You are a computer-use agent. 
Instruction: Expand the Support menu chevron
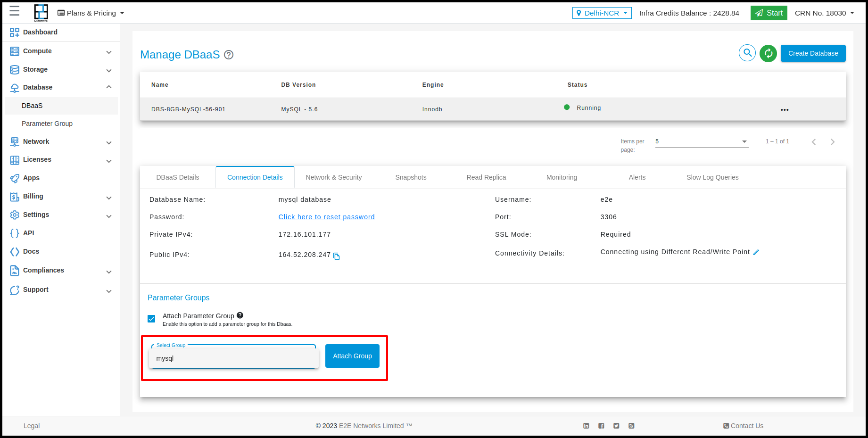109,291
